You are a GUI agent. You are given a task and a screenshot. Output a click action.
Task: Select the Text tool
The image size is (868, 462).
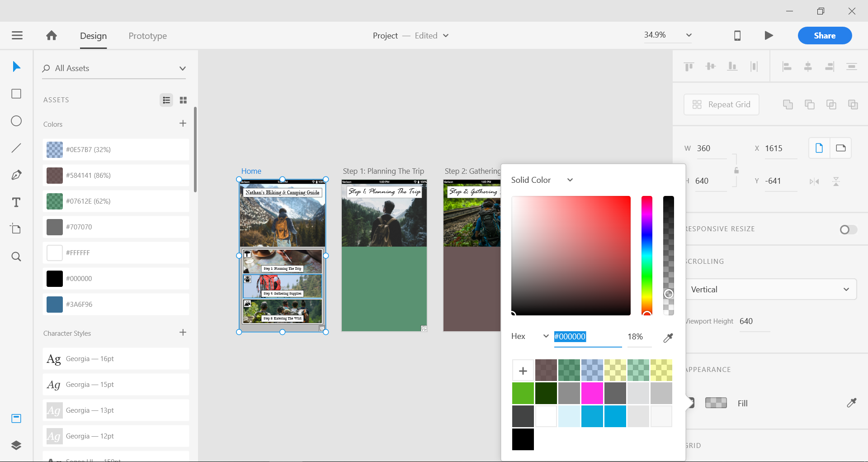[16, 202]
